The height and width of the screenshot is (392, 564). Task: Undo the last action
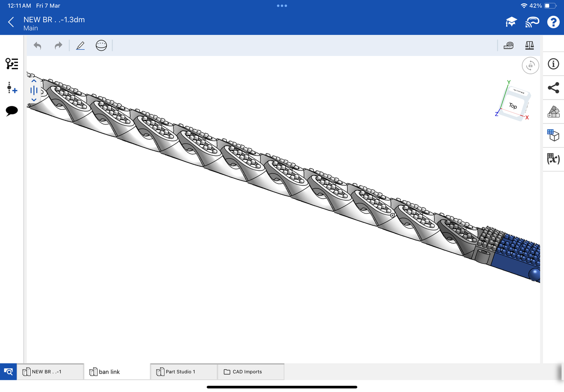coord(37,46)
